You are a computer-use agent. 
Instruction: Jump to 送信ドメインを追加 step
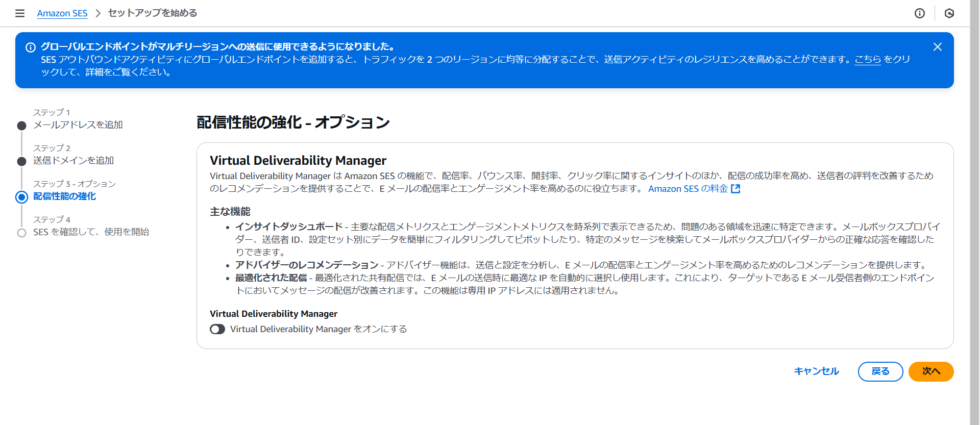73,161
